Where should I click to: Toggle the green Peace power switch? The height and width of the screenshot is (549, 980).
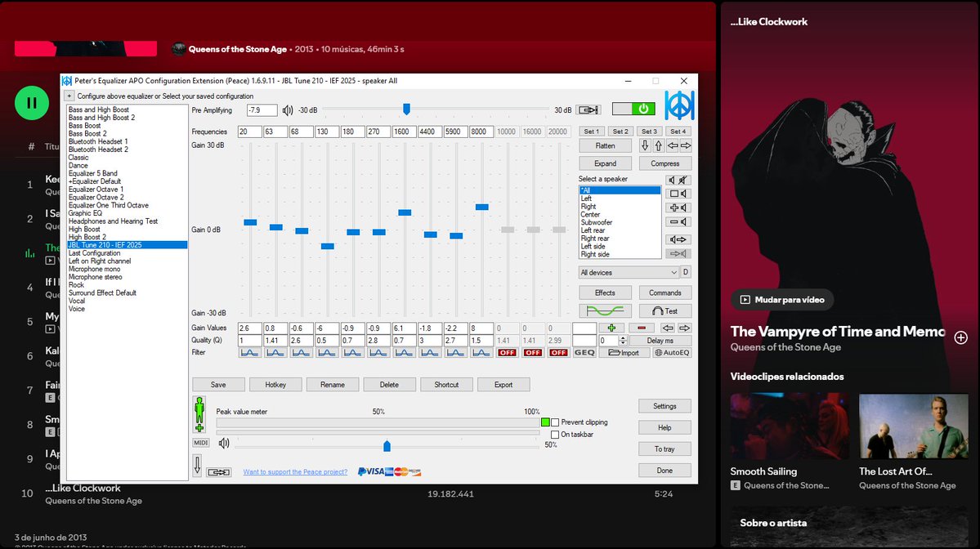pos(633,109)
